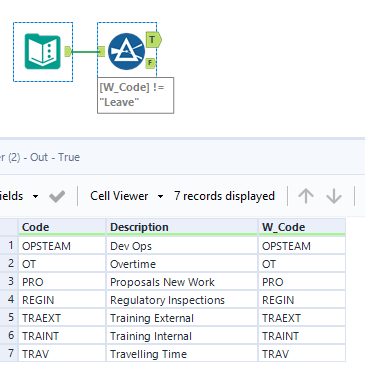
Task: Click the Filter F output anchor
Action: pos(151,63)
